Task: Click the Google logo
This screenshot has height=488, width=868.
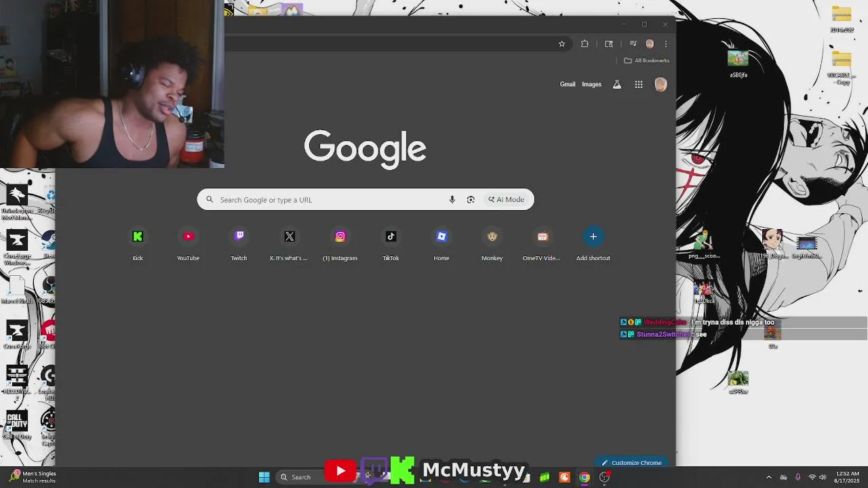Action: coord(365,148)
